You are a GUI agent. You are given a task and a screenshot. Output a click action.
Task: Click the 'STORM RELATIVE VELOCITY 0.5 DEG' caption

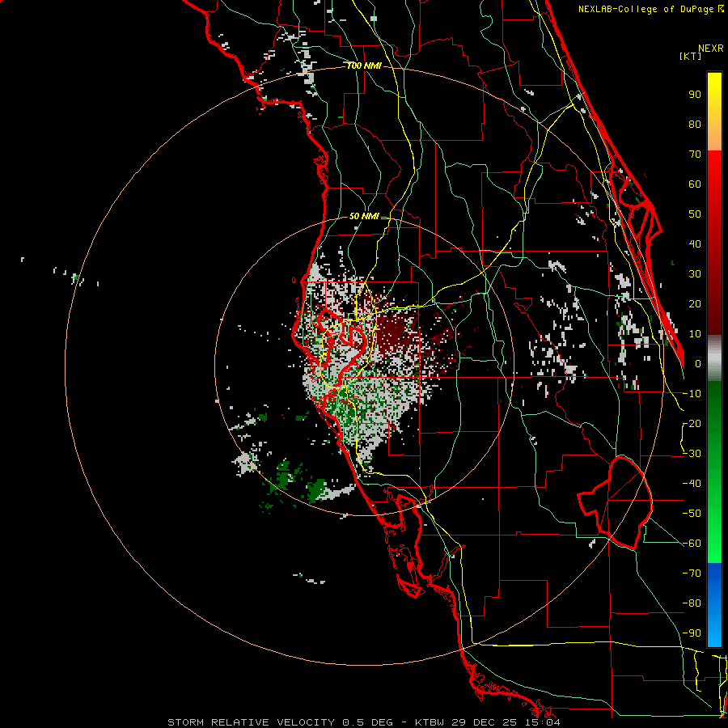tap(280, 722)
